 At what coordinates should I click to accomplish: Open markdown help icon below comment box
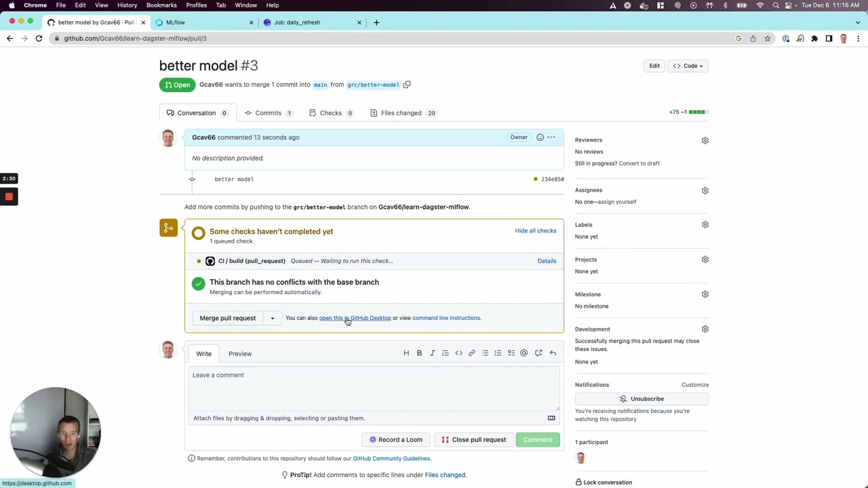tap(551, 418)
